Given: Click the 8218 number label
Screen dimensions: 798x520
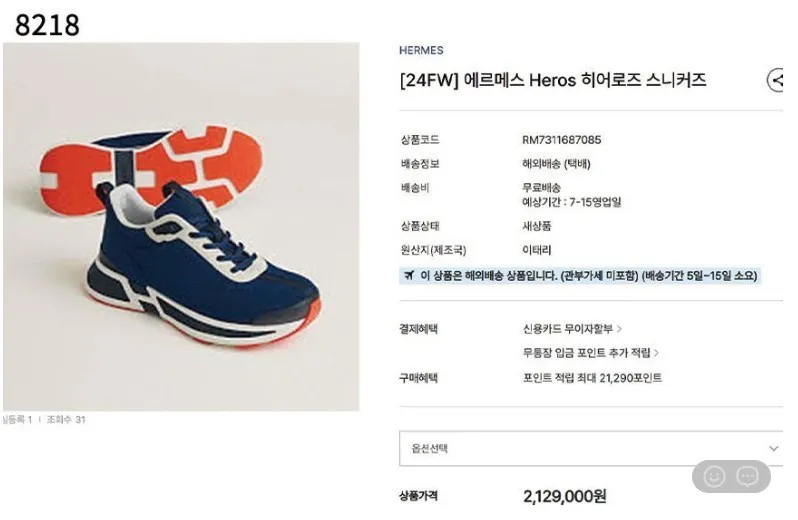Looking at the screenshot, I should (47, 25).
